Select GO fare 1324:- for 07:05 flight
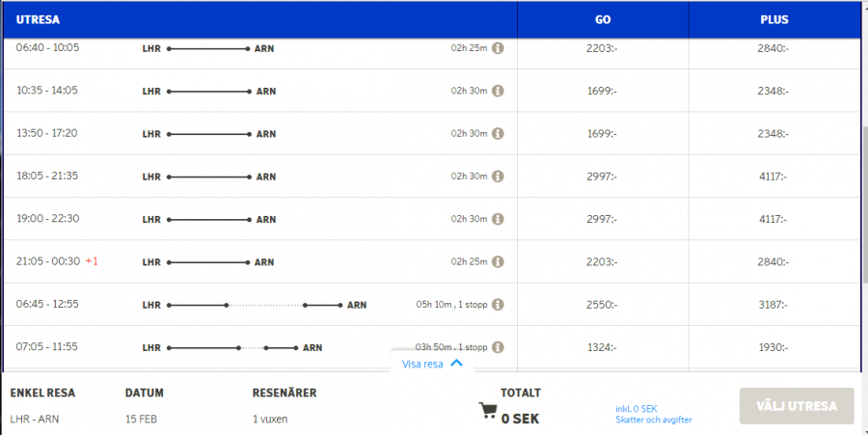 (602, 347)
